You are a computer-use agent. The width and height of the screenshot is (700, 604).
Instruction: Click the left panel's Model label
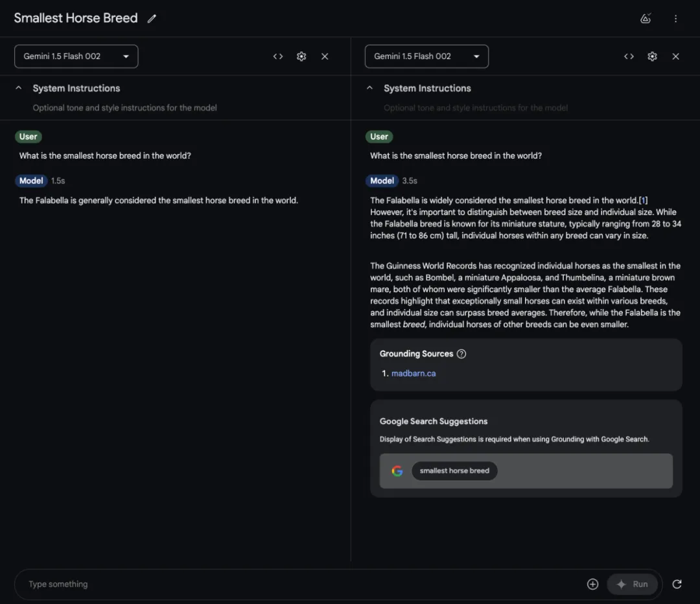pyautogui.click(x=31, y=181)
